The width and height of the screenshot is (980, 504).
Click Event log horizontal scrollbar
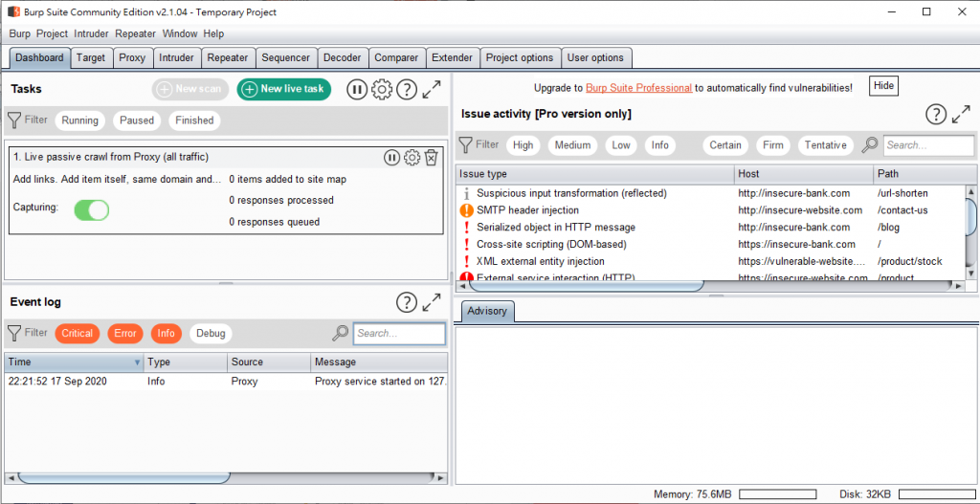pos(123,478)
